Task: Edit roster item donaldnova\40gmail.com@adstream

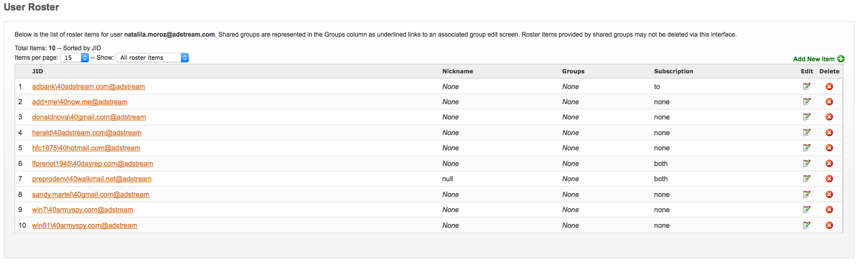Action: pos(807,117)
